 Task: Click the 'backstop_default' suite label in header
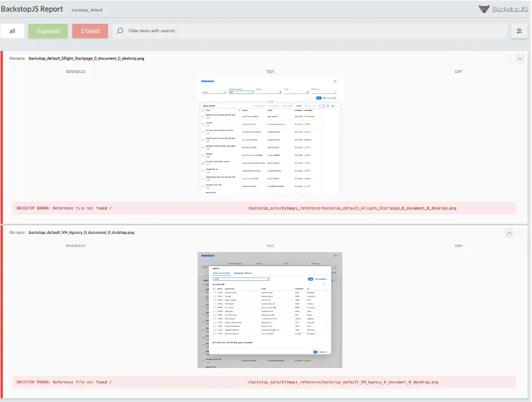point(87,10)
